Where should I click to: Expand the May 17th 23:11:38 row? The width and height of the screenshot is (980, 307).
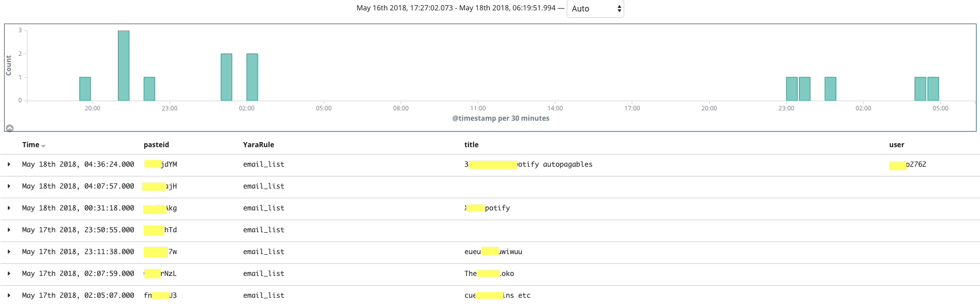click(9, 252)
